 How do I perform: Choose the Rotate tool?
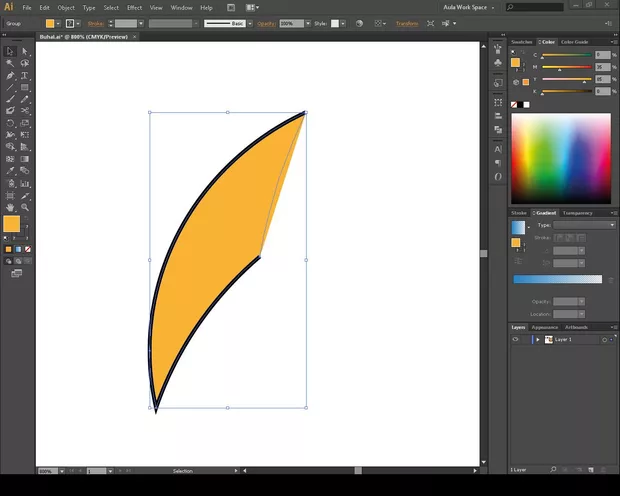(x=10, y=123)
